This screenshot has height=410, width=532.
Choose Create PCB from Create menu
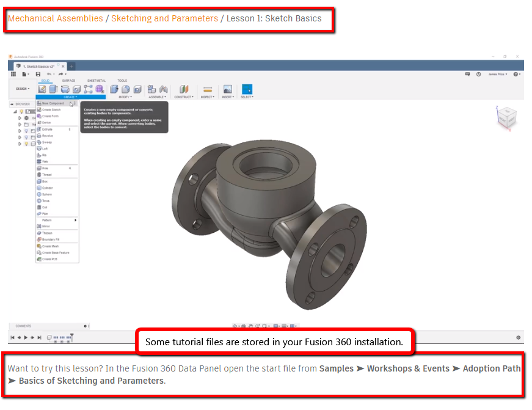click(x=57, y=259)
